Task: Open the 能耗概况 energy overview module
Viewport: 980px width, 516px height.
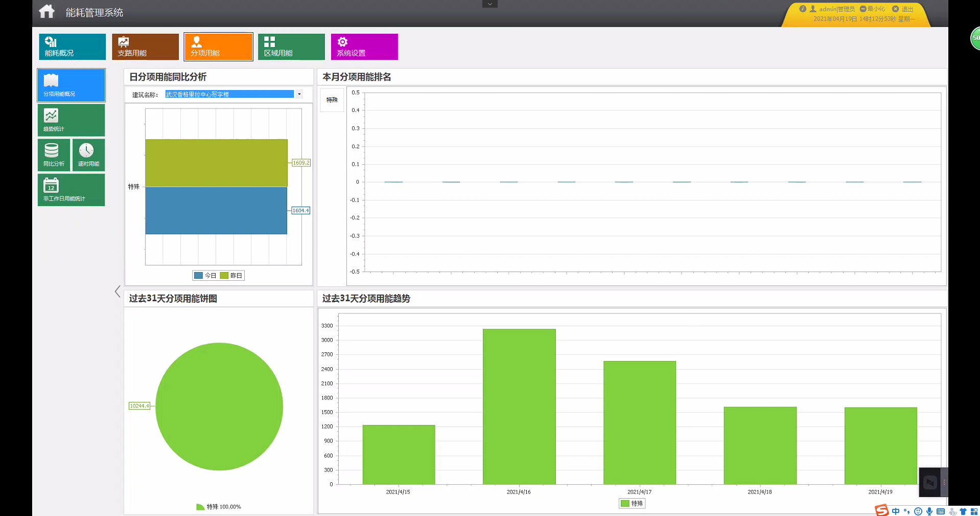Action: (72, 47)
